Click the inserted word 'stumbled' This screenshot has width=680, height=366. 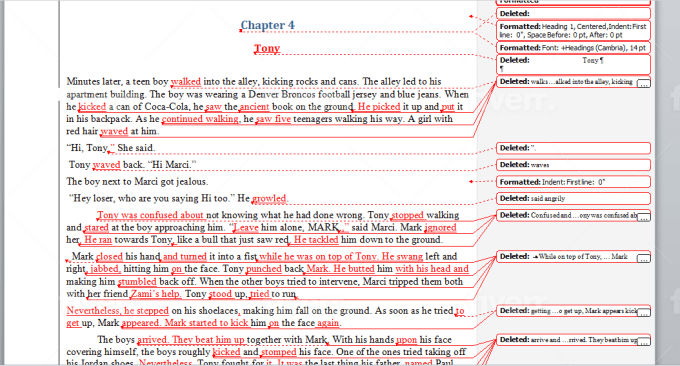click(x=137, y=282)
